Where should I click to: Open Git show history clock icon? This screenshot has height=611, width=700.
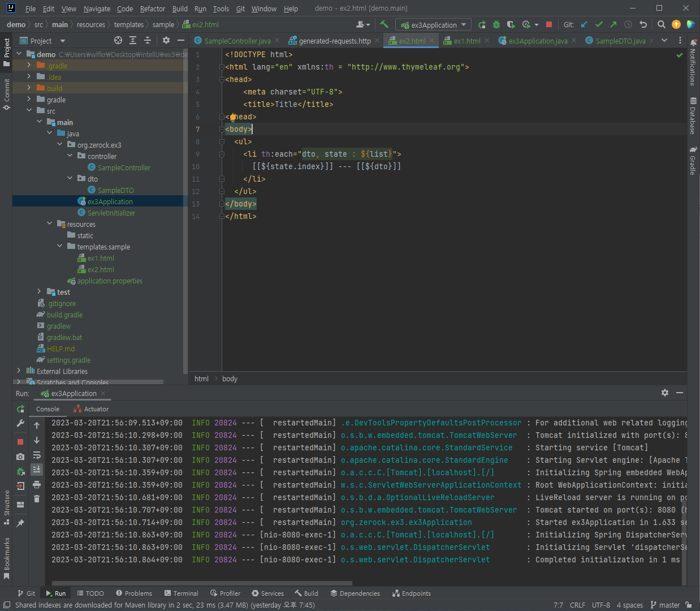(628, 24)
